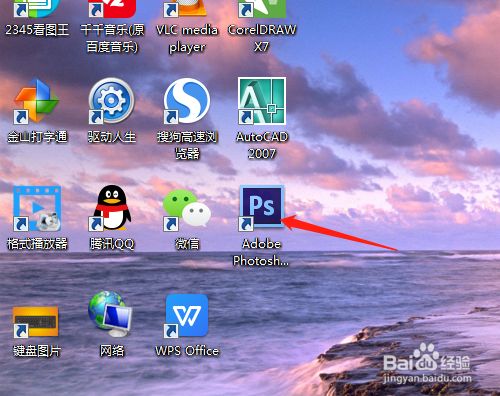Click the '驱动人生' label text

click(112, 137)
